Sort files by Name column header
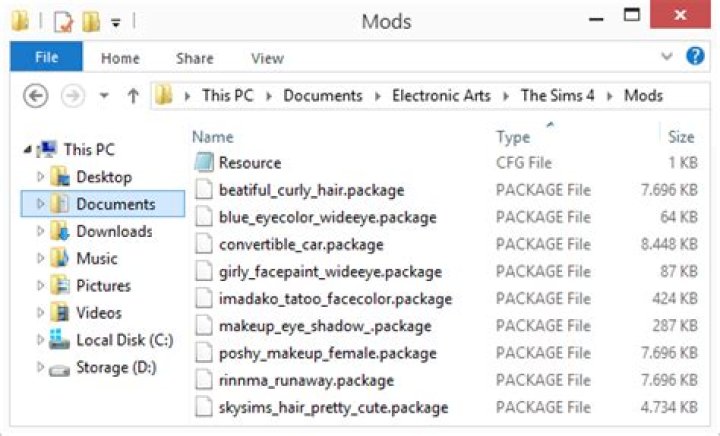 (x=212, y=137)
